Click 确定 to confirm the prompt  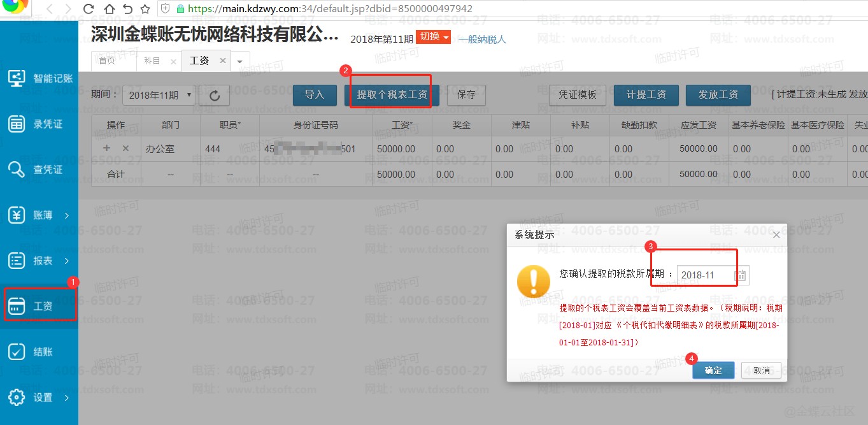pos(713,370)
